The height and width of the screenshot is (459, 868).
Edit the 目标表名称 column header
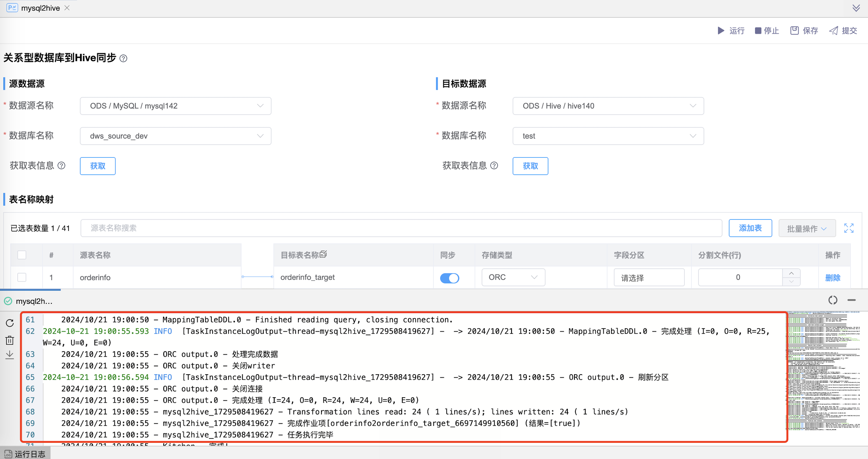click(x=323, y=254)
